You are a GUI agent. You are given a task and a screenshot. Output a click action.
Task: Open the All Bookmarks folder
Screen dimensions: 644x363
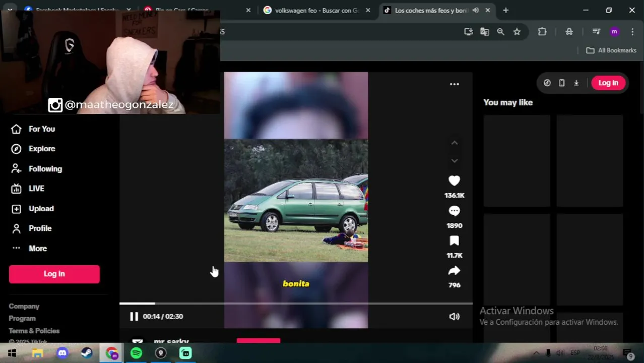click(611, 50)
